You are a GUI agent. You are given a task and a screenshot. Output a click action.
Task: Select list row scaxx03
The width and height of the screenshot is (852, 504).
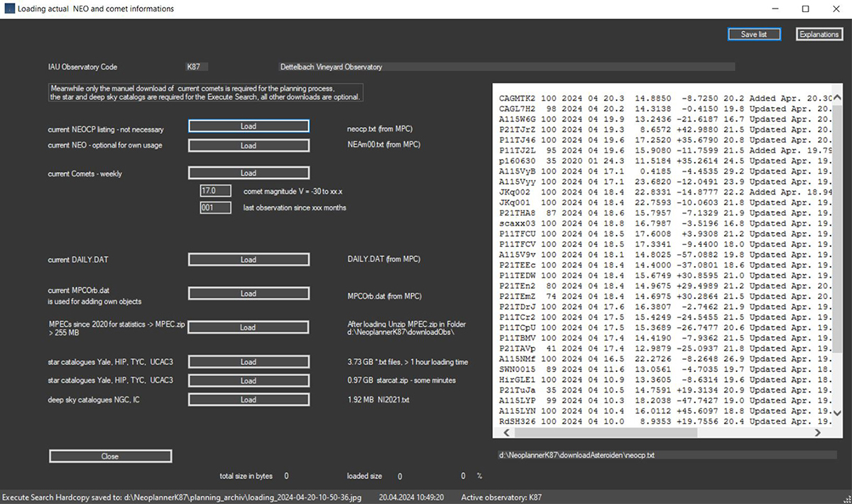point(666,223)
